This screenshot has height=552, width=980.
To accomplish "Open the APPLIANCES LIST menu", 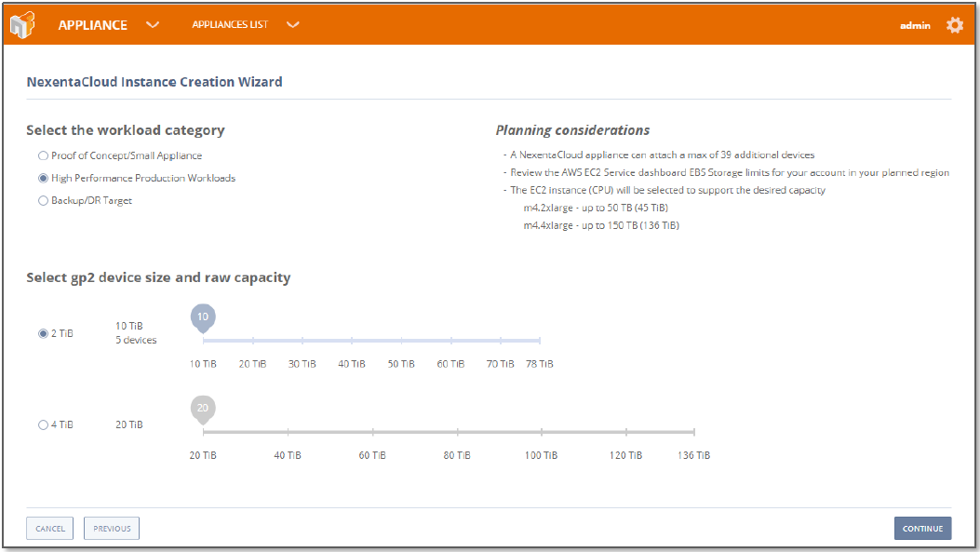I will 230,25.
